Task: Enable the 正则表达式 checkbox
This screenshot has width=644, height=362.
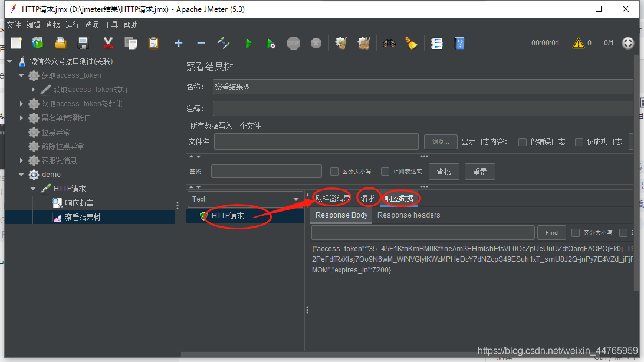Action: pyautogui.click(x=385, y=172)
